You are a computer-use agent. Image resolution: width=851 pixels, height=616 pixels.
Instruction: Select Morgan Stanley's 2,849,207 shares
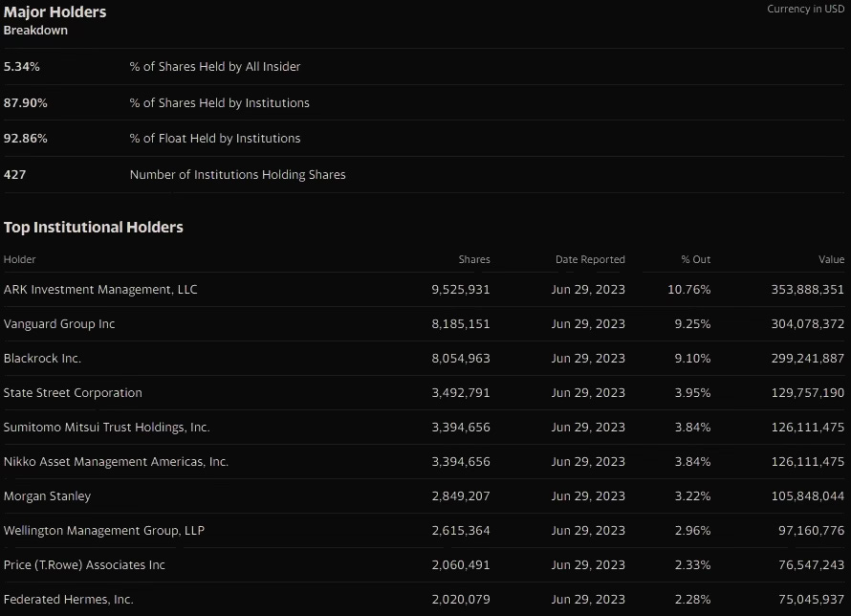[x=461, y=496]
